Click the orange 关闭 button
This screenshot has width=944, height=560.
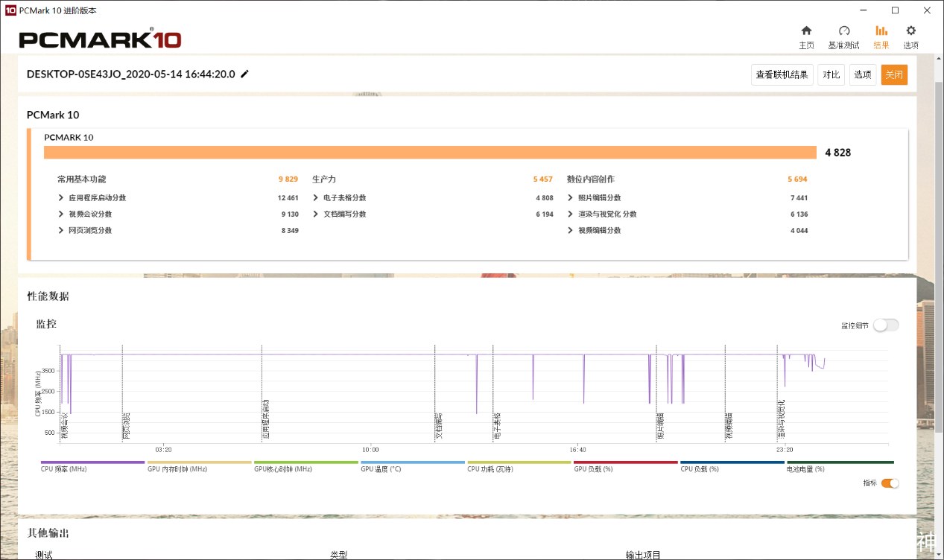894,74
